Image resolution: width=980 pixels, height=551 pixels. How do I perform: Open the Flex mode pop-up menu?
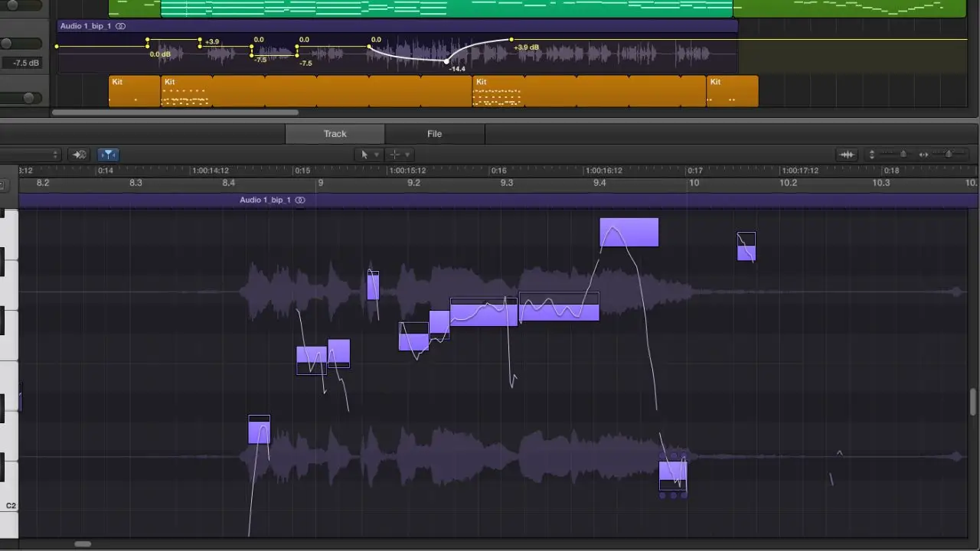tap(29, 155)
